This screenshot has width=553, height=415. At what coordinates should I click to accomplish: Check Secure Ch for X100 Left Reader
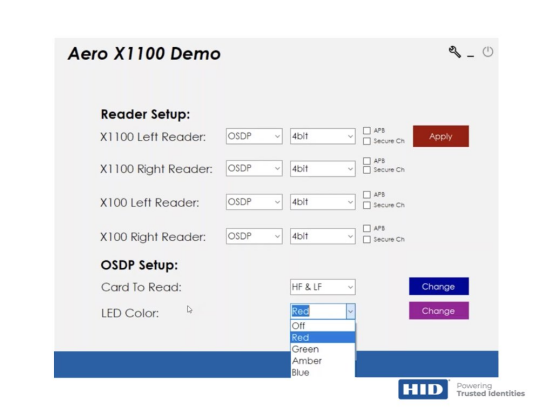pyautogui.click(x=367, y=205)
